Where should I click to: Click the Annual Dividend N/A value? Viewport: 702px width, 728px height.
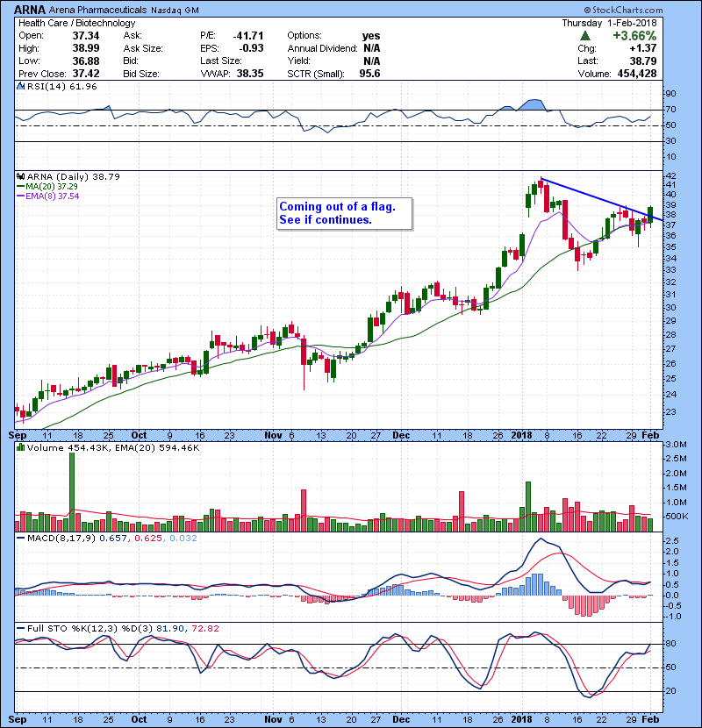(372, 48)
